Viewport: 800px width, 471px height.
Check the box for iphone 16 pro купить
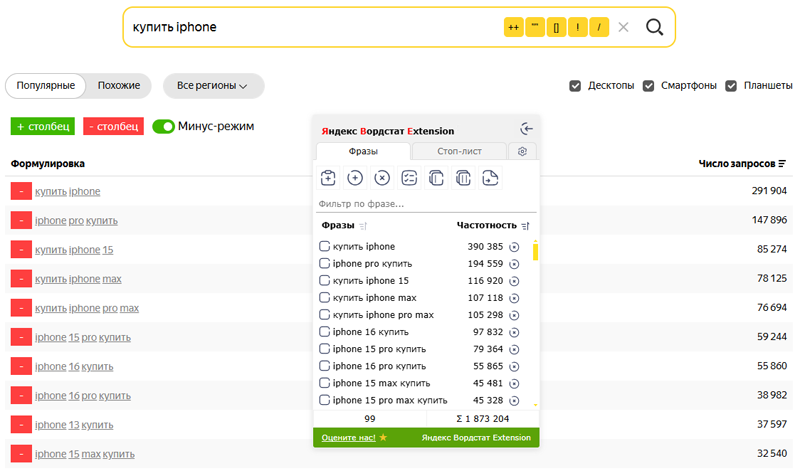click(324, 366)
